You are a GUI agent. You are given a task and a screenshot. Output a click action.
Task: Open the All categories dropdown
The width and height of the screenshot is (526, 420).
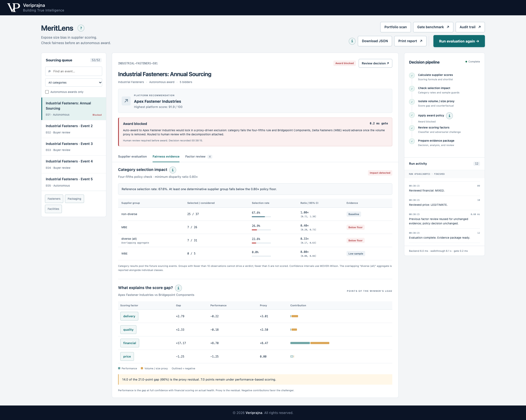[x=74, y=82]
